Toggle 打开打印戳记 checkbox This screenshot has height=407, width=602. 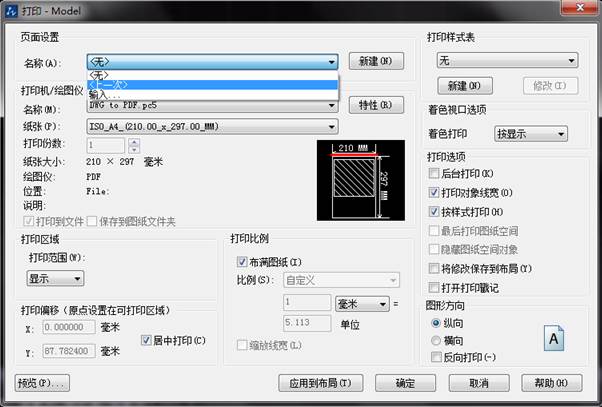click(x=434, y=288)
